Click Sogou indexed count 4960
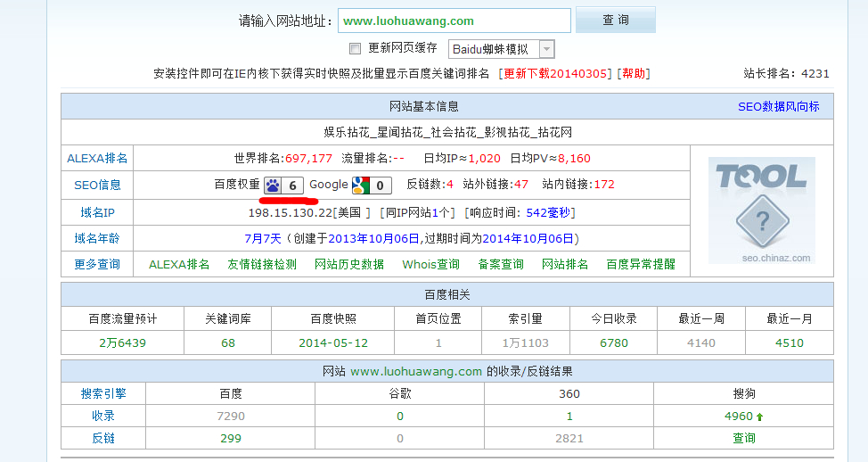 (739, 416)
